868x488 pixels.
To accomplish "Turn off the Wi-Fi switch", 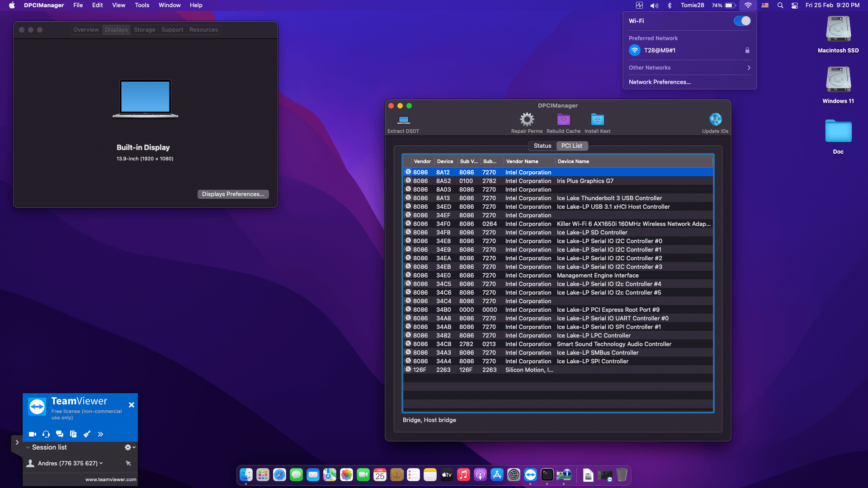I will point(742,21).
